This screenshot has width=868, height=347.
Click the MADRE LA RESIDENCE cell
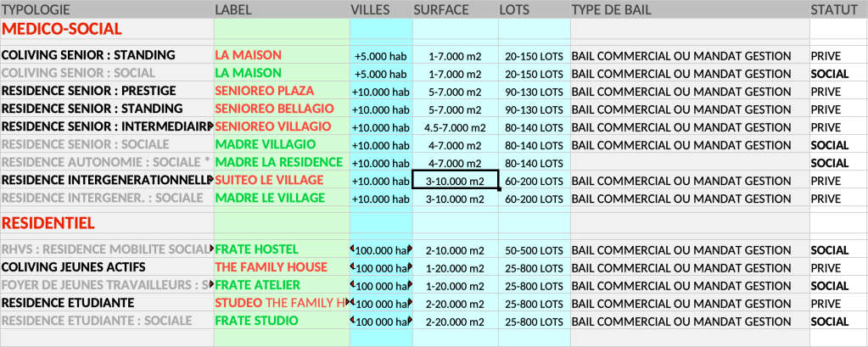(x=279, y=162)
